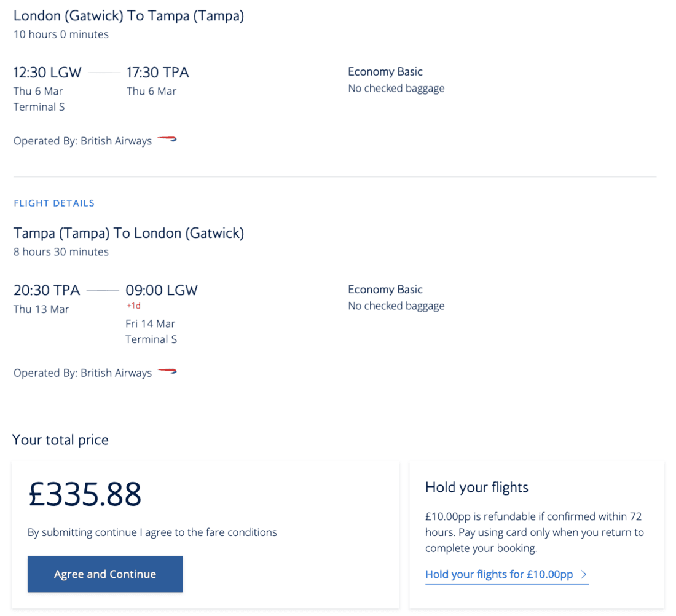Click the British Airways logo on return flight
Screen dimensions: 676x616
[x=167, y=372]
